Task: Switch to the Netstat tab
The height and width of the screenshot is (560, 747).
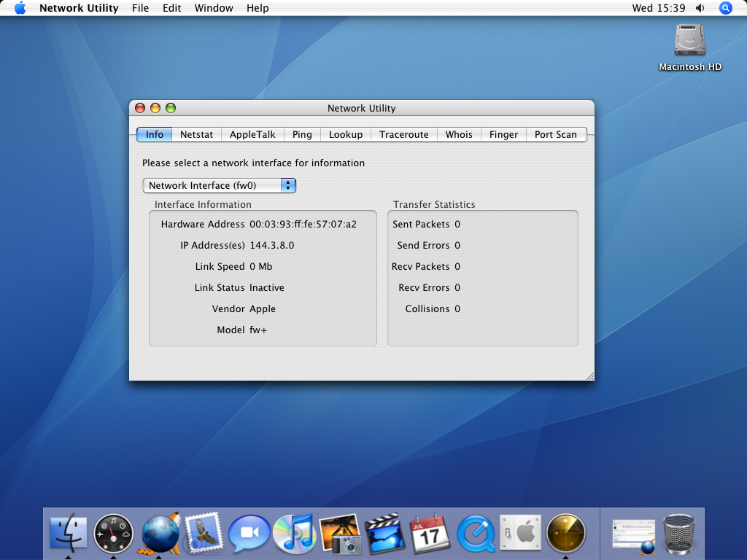Action: (196, 135)
